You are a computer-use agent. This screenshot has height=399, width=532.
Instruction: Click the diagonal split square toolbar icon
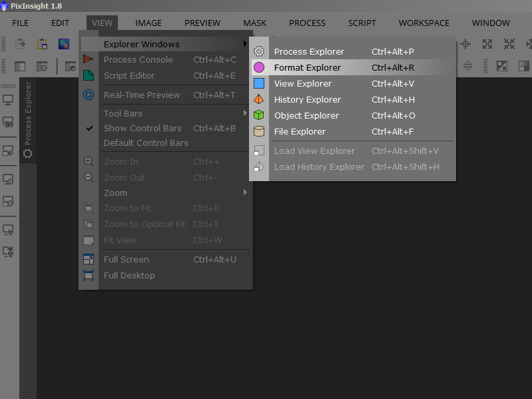click(x=502, y=66)
